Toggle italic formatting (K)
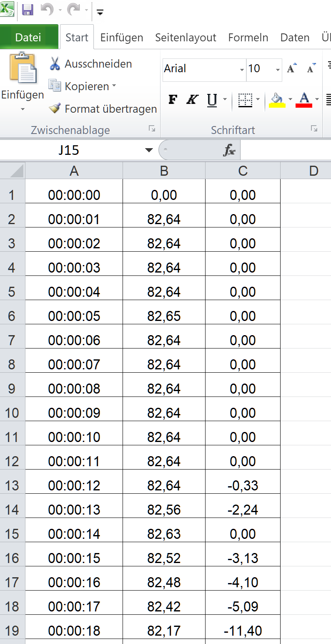Viewport: 331px width, 644px height. (192, 100)
